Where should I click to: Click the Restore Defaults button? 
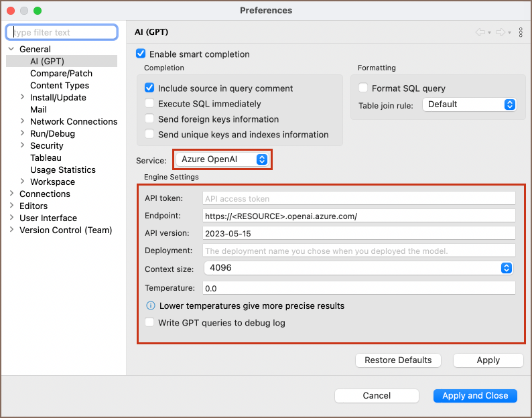click(x=398, y=360)
